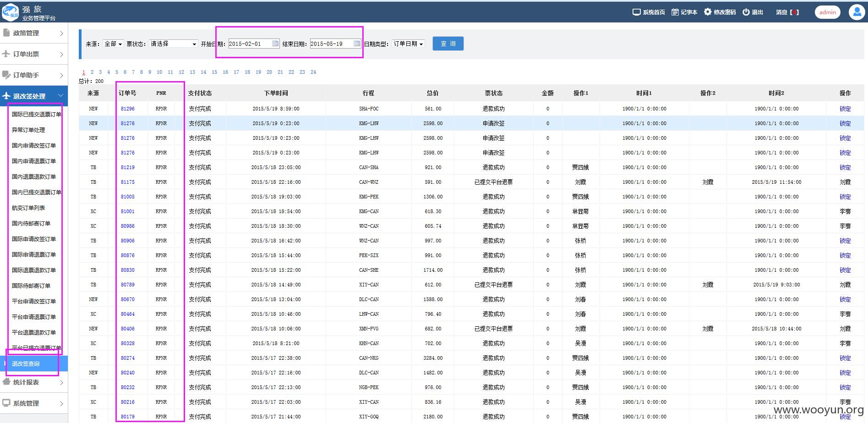868x423 pixels.
Task: Expand the 系统管理 chevron
Action: (61, 403)
